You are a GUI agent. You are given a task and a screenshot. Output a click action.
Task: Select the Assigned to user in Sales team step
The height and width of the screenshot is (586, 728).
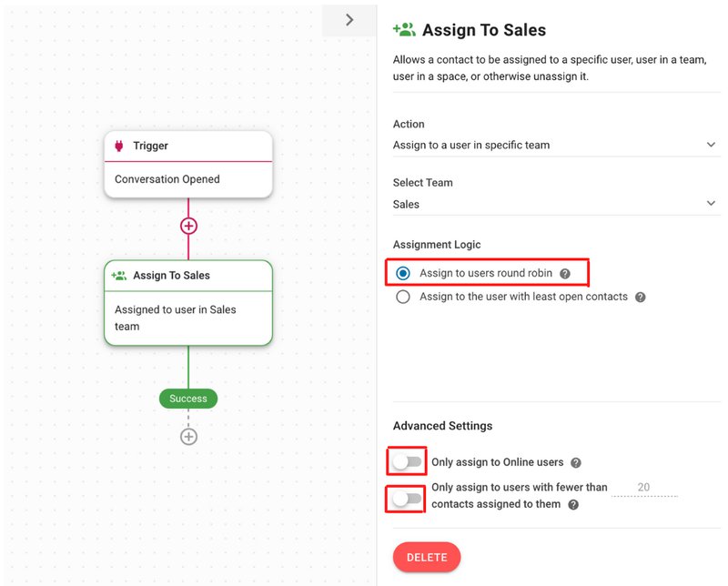coord(188,318)
